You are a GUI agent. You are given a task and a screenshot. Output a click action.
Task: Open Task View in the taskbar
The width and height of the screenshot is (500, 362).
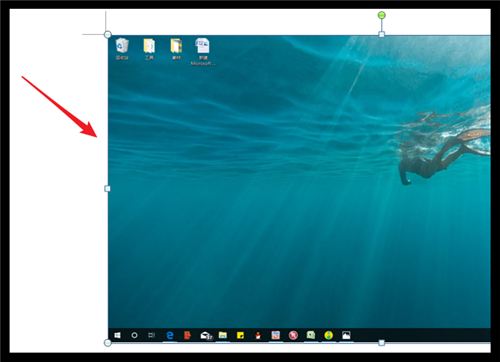152,335
